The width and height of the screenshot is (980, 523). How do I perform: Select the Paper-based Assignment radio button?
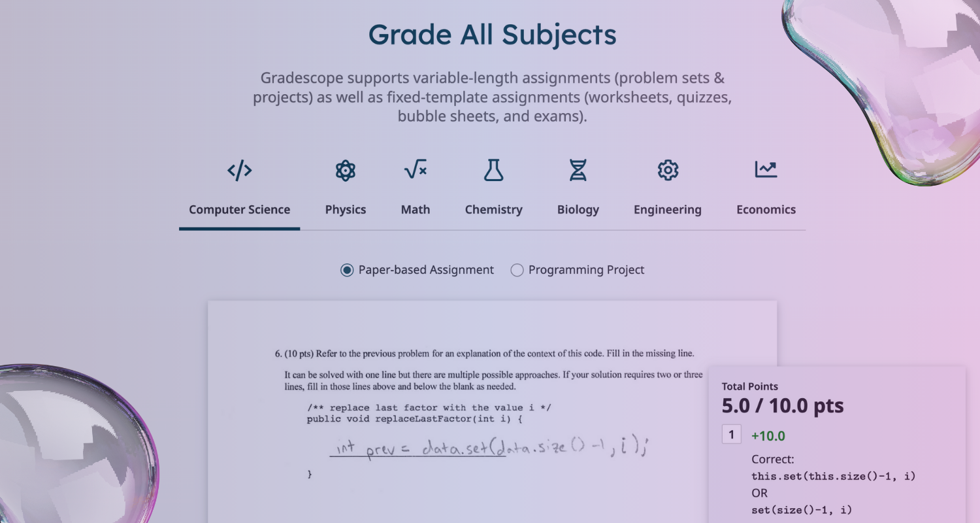coord(347,270)
